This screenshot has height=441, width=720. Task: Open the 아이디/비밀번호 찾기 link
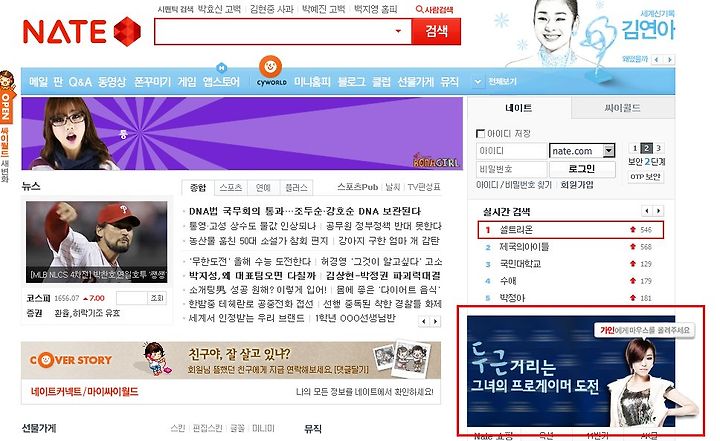(x=514, y=185)
